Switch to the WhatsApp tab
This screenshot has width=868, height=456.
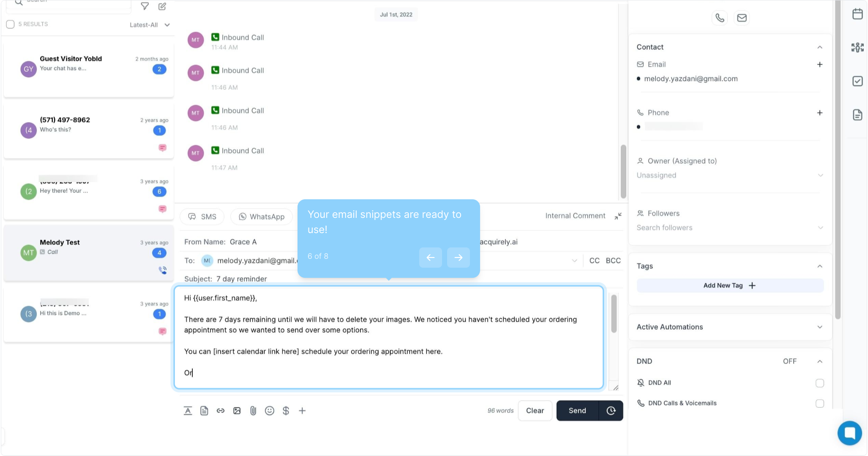(261, 217)
